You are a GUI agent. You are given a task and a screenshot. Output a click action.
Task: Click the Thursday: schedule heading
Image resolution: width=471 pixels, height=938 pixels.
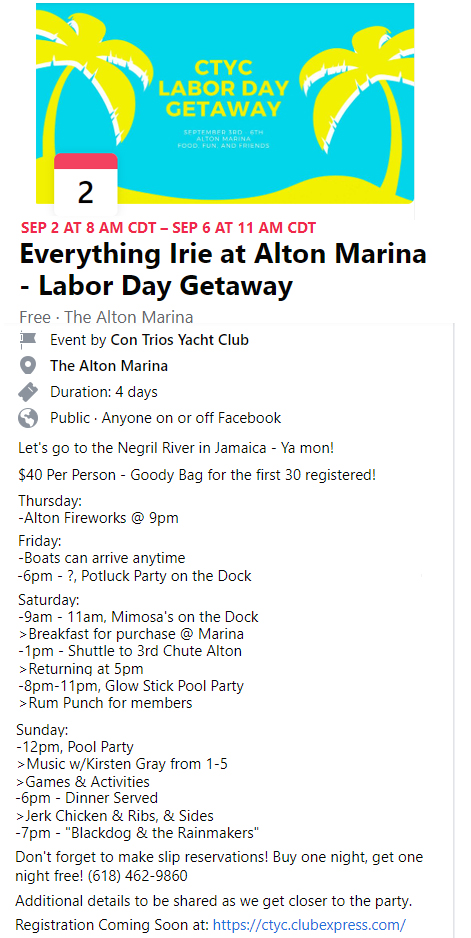point(50,501)
